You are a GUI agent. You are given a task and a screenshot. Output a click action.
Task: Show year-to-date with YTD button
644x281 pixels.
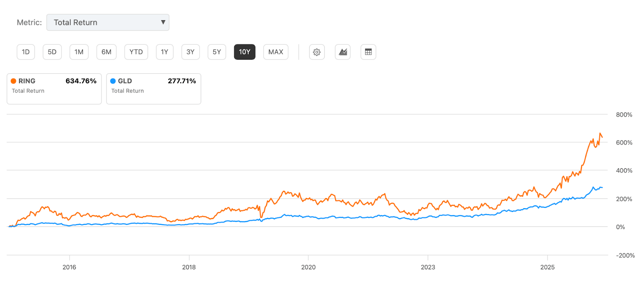tap(136, 52)
